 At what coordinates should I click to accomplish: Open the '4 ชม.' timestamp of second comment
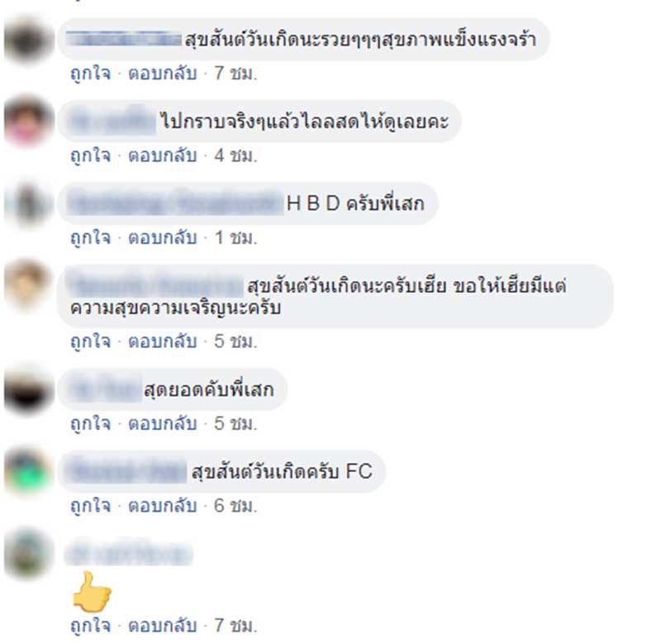235,155
